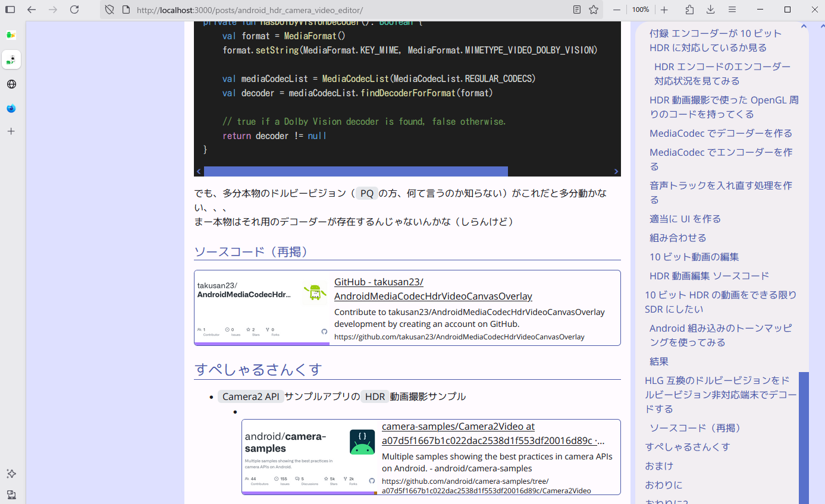Open the AndroidMediaCodecHdrVideoCanvasOverlay GitHub link

[x=433, y=289]
